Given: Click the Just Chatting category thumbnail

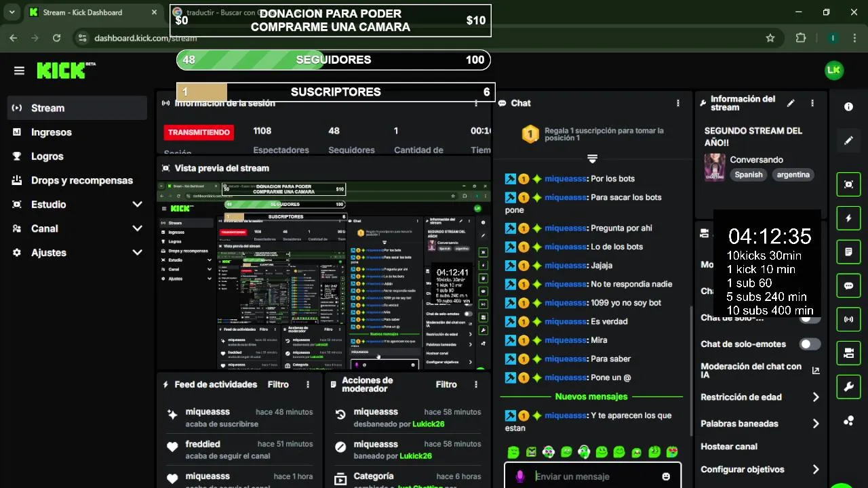Looking at the screenshot, I should coord(715,167).
